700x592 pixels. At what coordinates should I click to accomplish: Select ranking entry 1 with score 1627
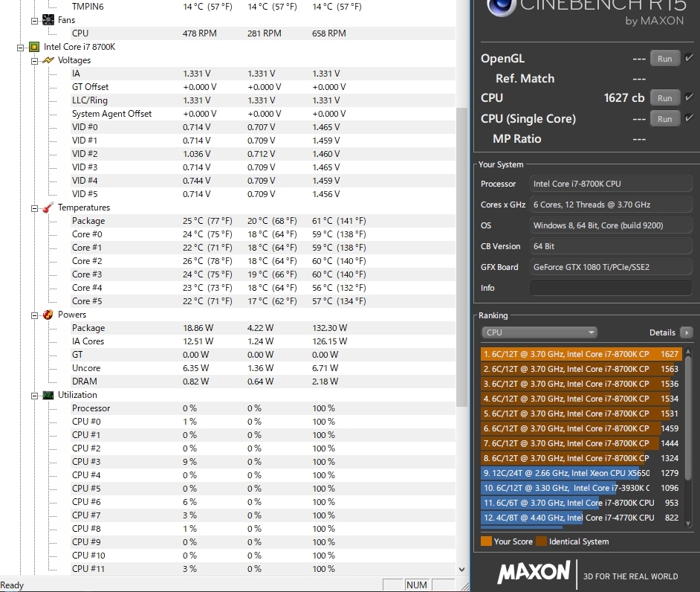[581, 354]
